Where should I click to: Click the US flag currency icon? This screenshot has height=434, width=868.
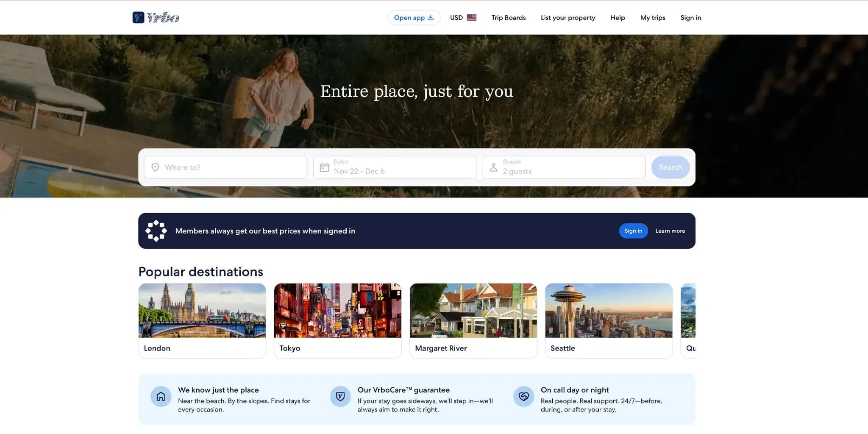click(x=472, y=17)
